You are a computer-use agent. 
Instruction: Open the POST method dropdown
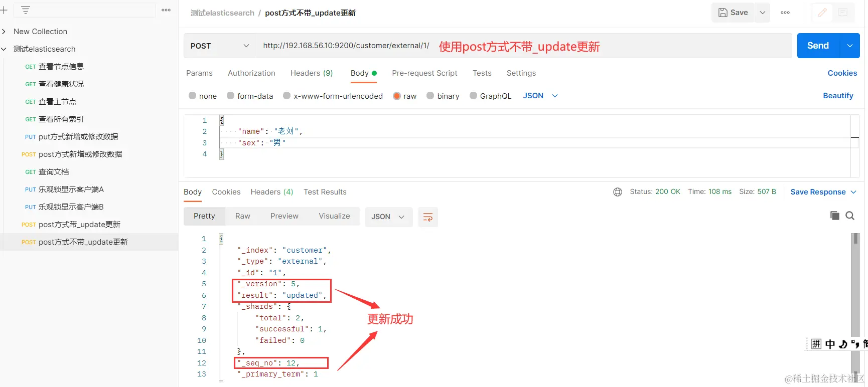point(220,46)
